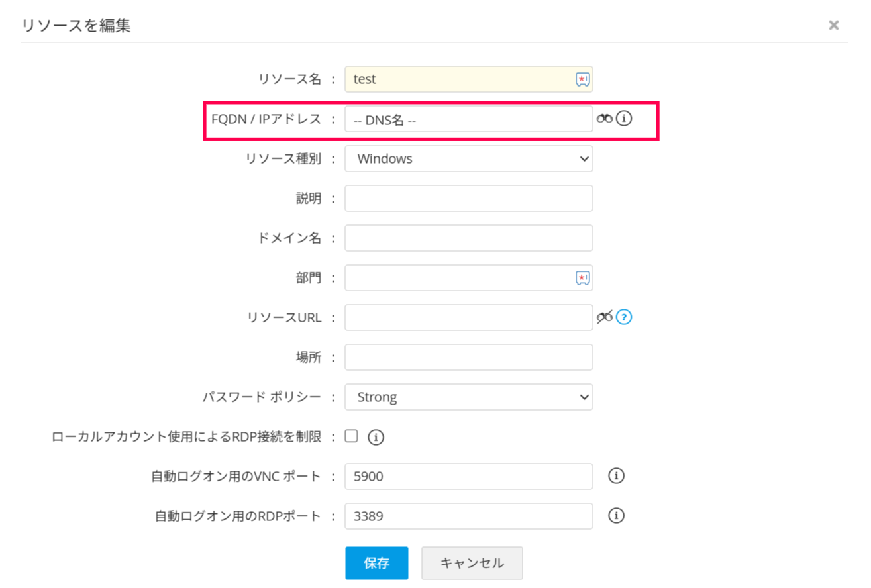Enable ローカルアカウント使用によるRDP接続を制限 checkbox
871x588 pixels.
point(352,436)
